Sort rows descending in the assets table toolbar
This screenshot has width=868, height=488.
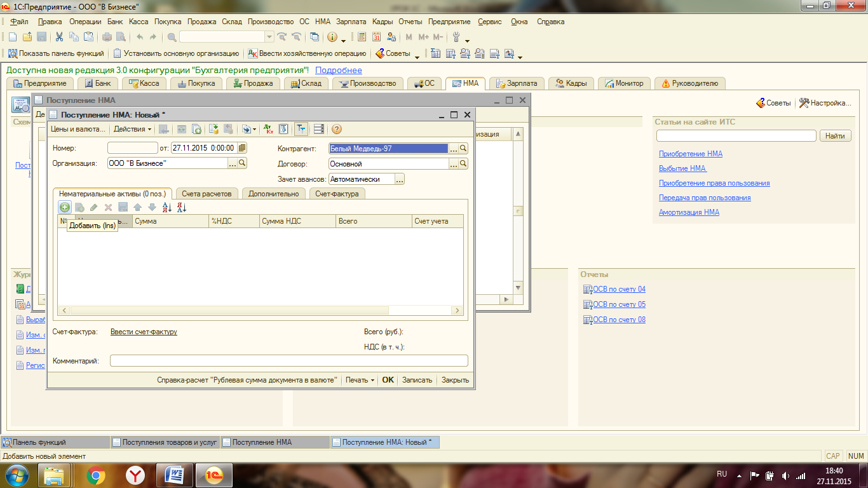point(182,207)
